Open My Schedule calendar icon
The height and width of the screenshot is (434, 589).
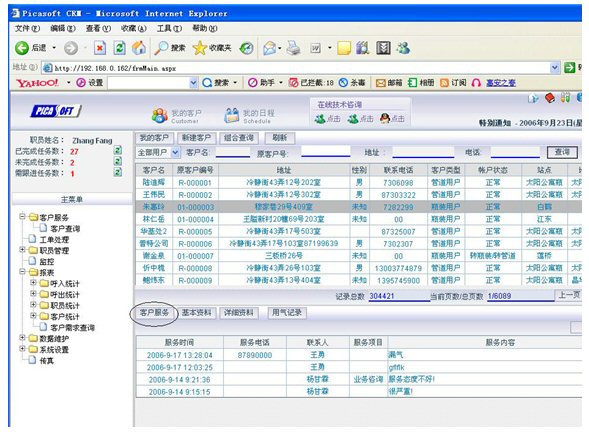[x=232, y=115]
